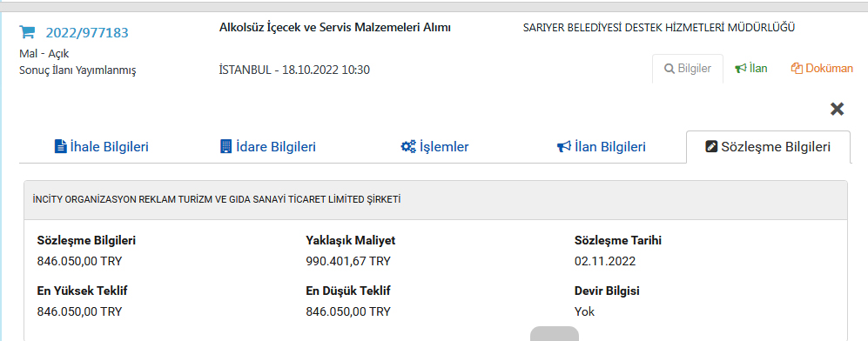This screenshot has height=341, width=868.
Task: Select the Bilgiler tab
Action: coord(688,69)
